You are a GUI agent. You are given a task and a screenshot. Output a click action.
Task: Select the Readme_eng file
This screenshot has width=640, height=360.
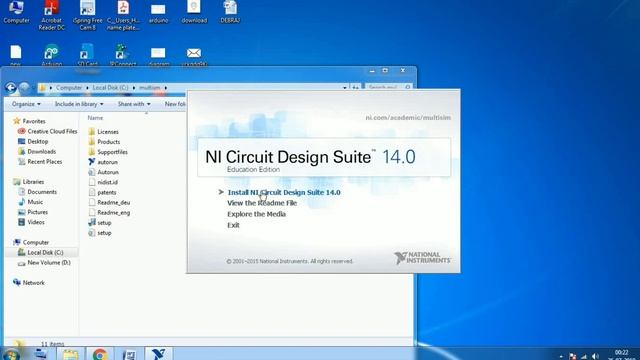(x=109, y=213)
